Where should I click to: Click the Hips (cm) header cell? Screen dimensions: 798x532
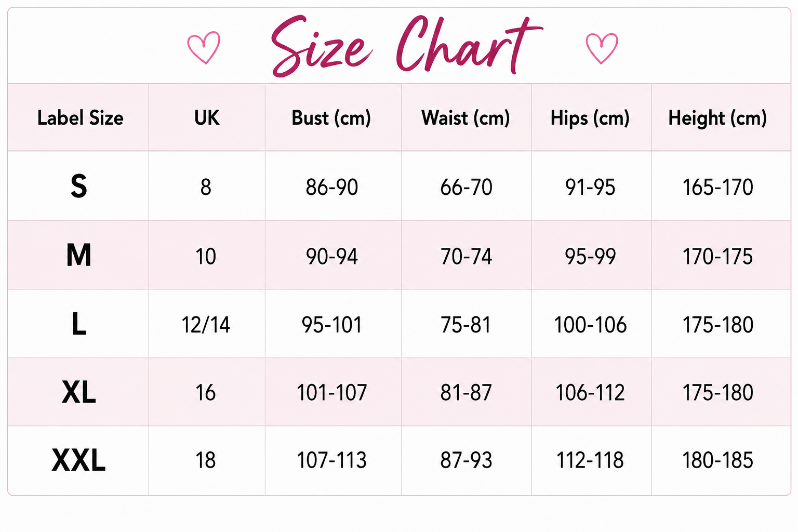click(x=591, y=117)
